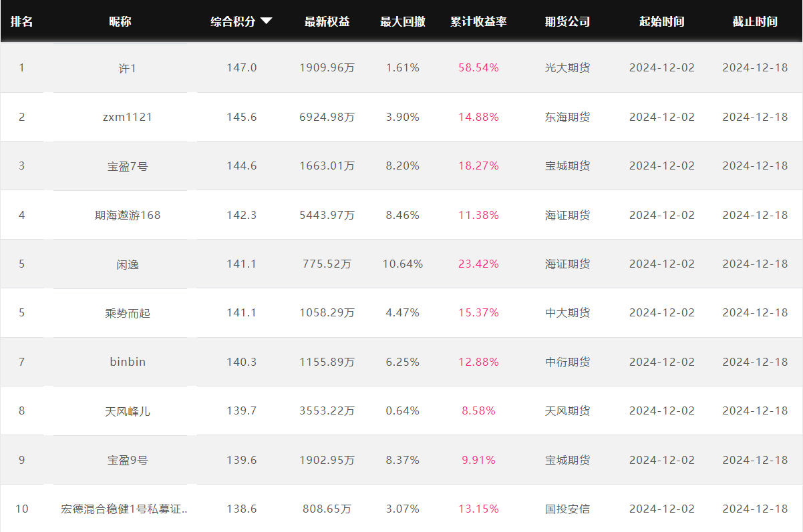Select nickname 乘势而起
The image size is (803, 532).
pyautogui.click(x=127, y=312)
